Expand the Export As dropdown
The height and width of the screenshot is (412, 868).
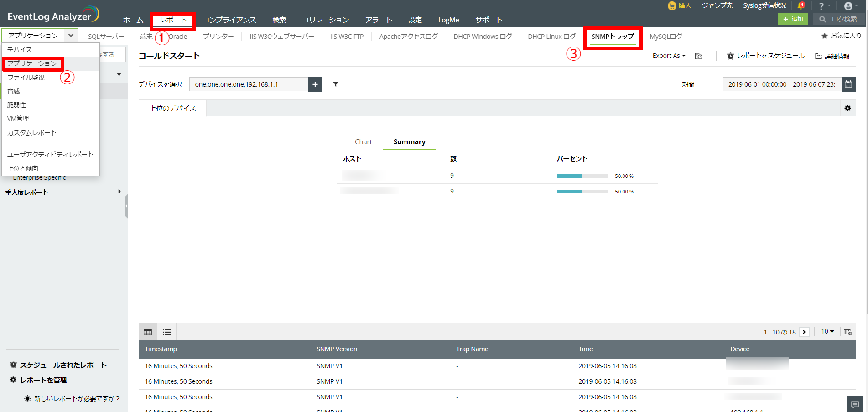click(669, 56)
